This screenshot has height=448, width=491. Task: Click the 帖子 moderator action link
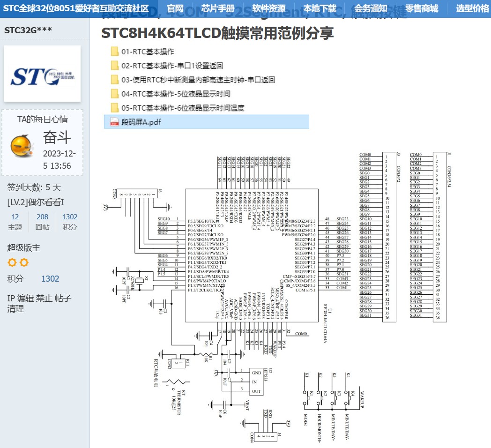(x=63, y=298)
